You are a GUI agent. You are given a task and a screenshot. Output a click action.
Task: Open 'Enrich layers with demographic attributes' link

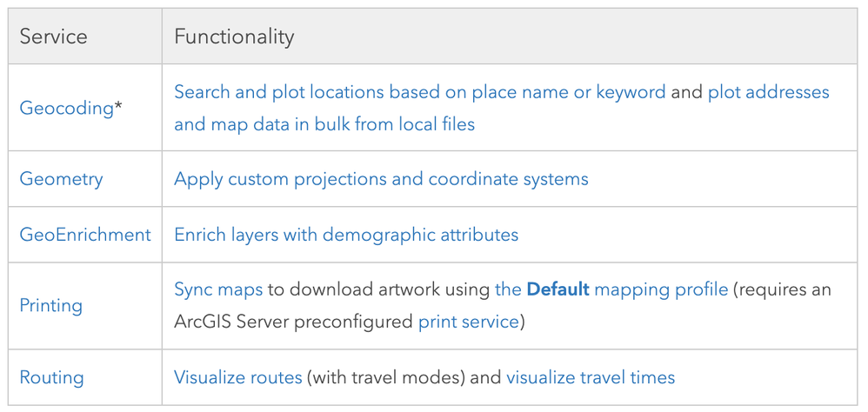[346, 235]
